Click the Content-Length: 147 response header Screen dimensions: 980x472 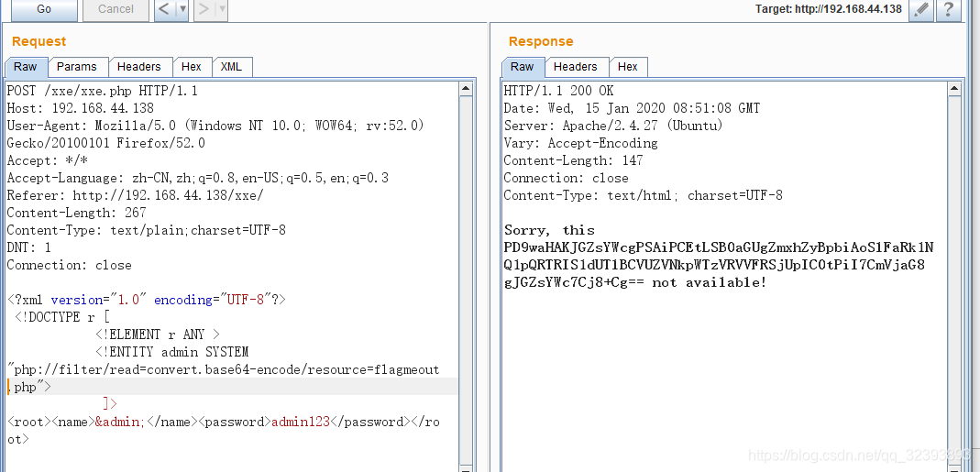pos(573,160)
